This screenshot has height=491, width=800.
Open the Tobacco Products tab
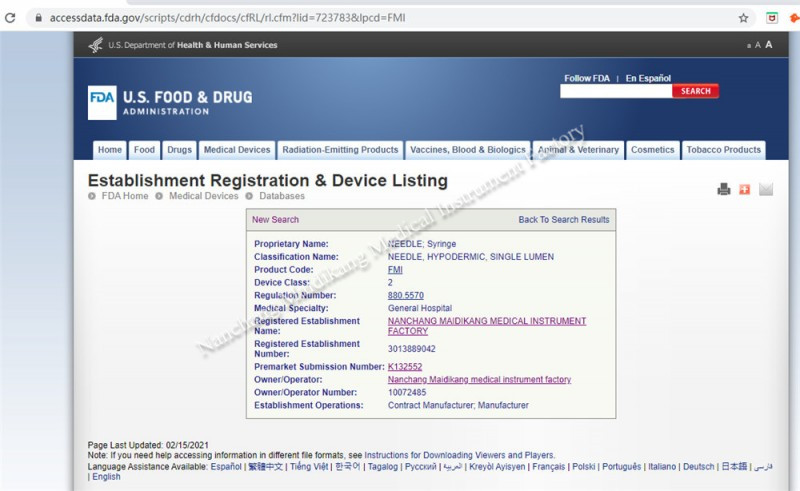(x=723, y=150)
